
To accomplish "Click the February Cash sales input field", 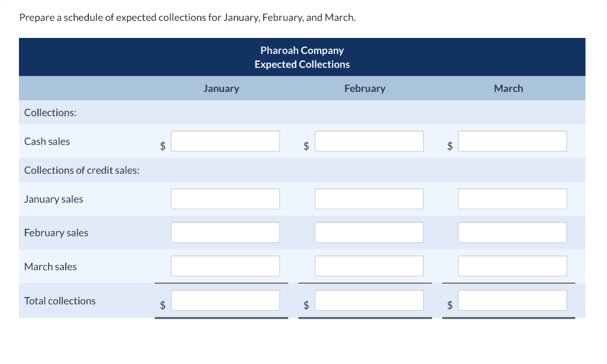I will (369, 141).
